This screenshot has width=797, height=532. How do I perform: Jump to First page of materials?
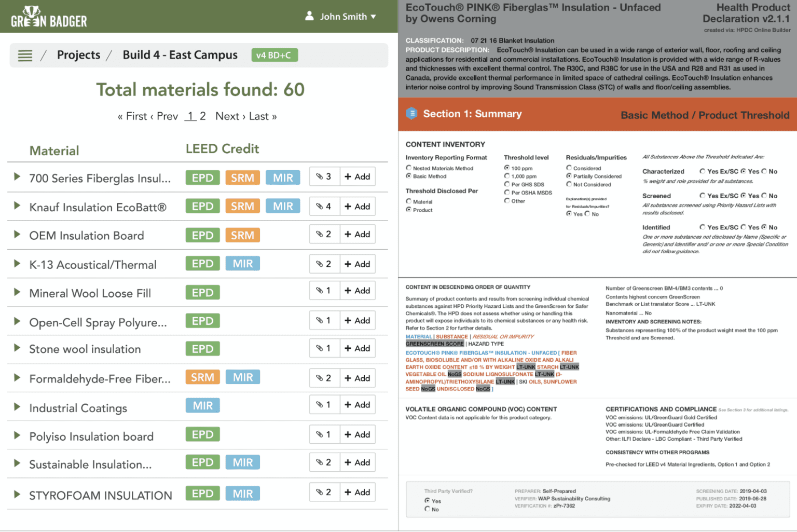click(x=132, y=116)
